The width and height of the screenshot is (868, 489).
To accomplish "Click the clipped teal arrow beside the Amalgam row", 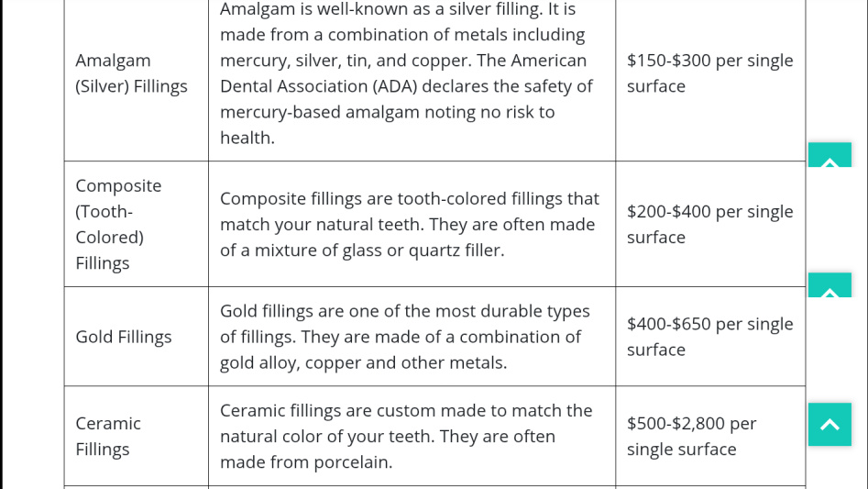I will [x=830, y=154].
